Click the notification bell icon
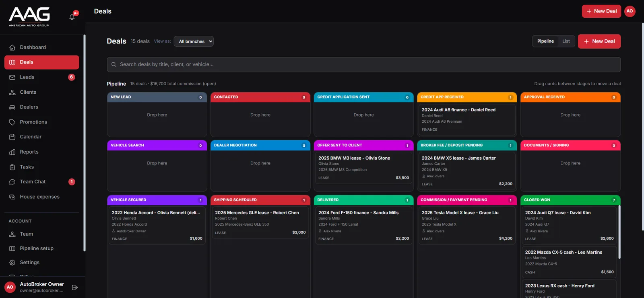Screen dimensions: 644x298 72,17
